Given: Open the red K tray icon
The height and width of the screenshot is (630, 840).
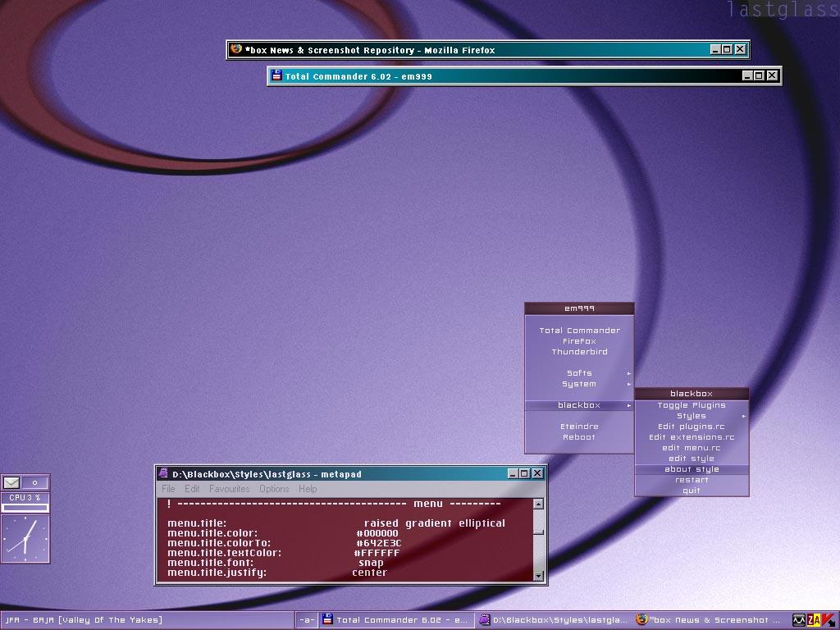Looking at the screenshot, I should (x=829, y=620).
